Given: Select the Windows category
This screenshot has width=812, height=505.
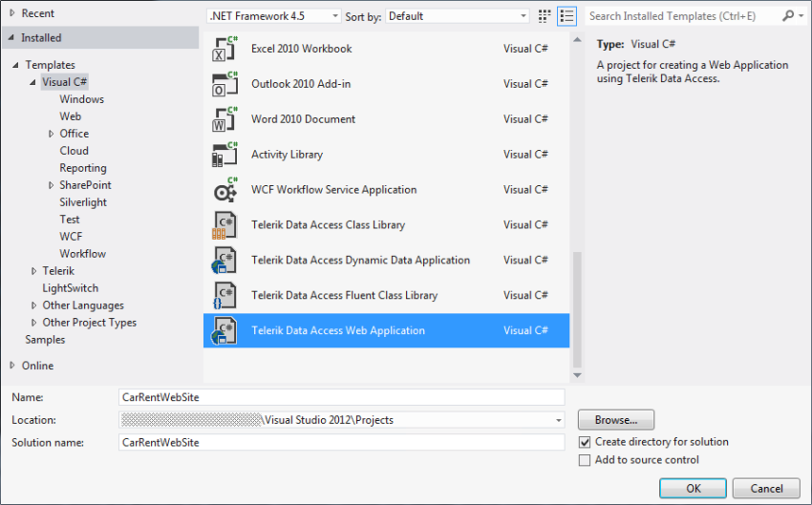Looking at the screenshot, I should tap(82, 99).
